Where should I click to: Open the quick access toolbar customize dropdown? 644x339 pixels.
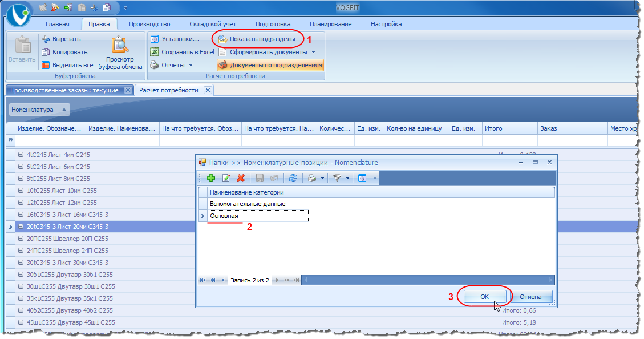coord(125,8)
